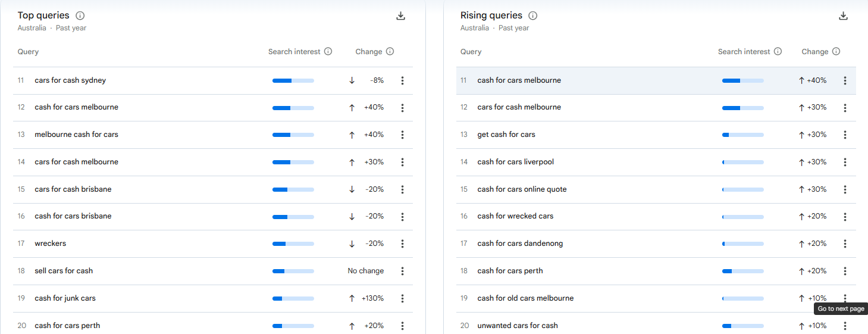Select the query cash for cars dandenong
This screenshot has height=334, width=868.
click(x=520, y=244)
